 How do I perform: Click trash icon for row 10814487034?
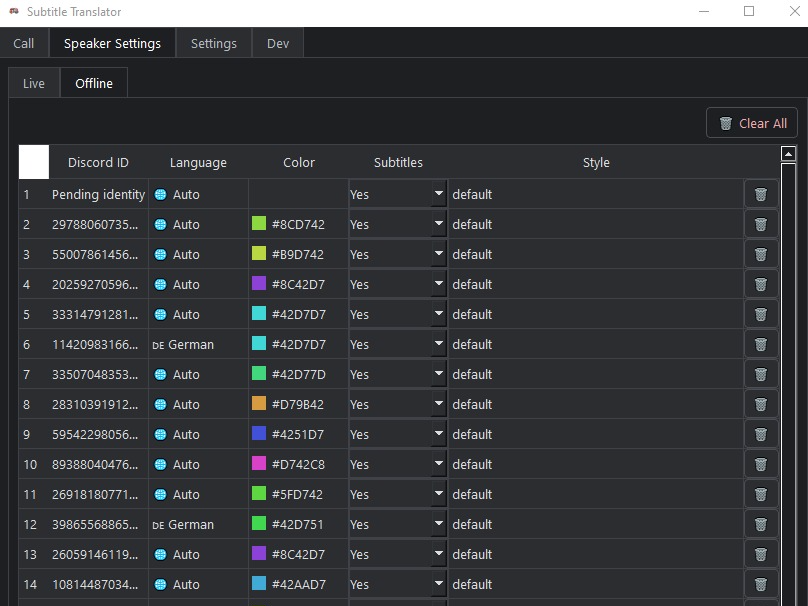click(761, 584)
